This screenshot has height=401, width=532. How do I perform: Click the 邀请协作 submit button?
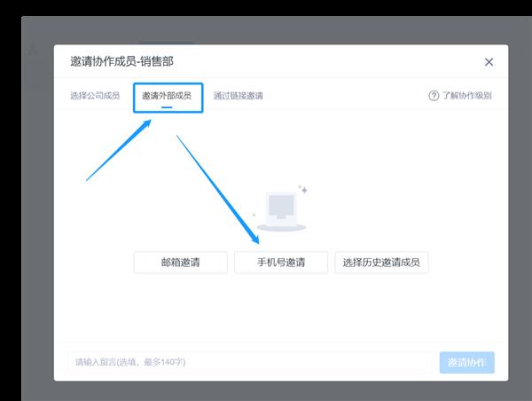(x=467, y=362)
